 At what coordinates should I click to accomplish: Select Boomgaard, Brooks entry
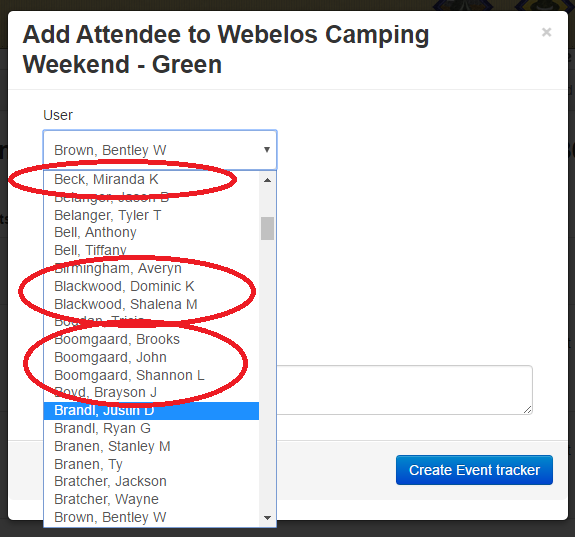click(151, 339)
